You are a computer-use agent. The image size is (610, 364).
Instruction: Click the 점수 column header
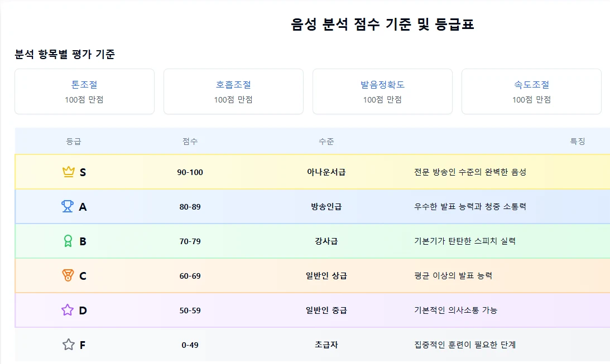[x=190, y=142]
